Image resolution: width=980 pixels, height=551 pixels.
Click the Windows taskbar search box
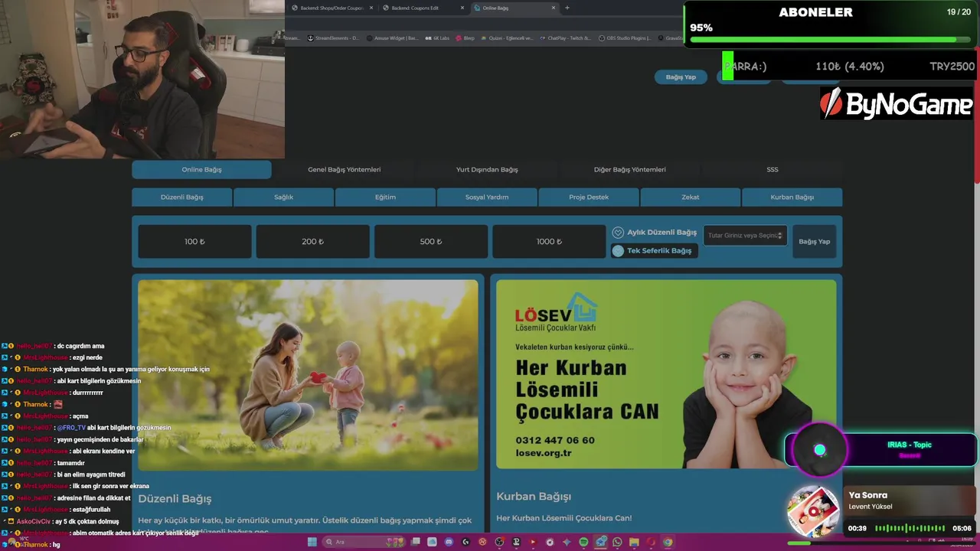click(x=364, y=542)
